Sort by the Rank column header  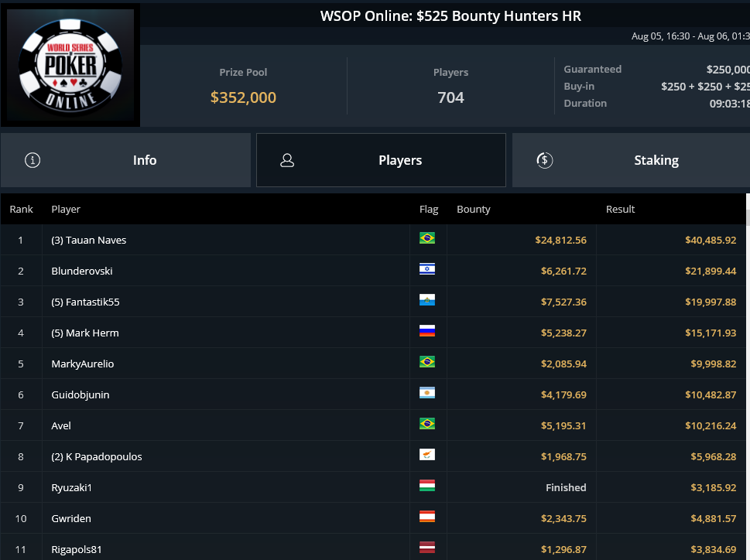21,210
